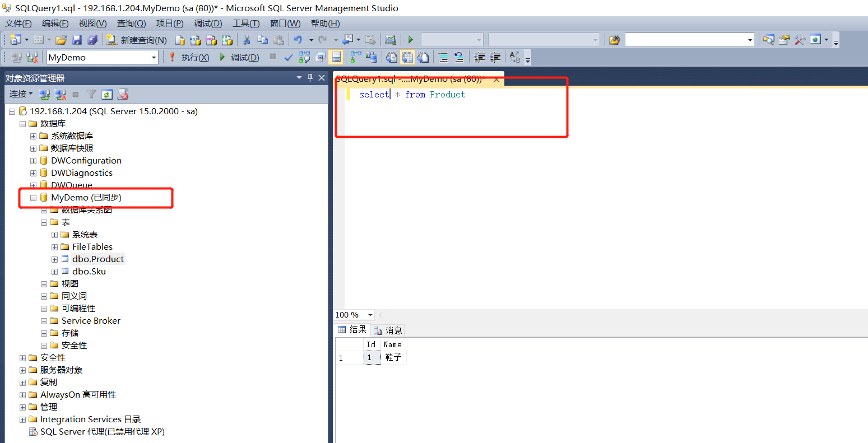Select the dbo.Product table
The width and height of the screenshot is (868, 443).
(x=98, y=259)
